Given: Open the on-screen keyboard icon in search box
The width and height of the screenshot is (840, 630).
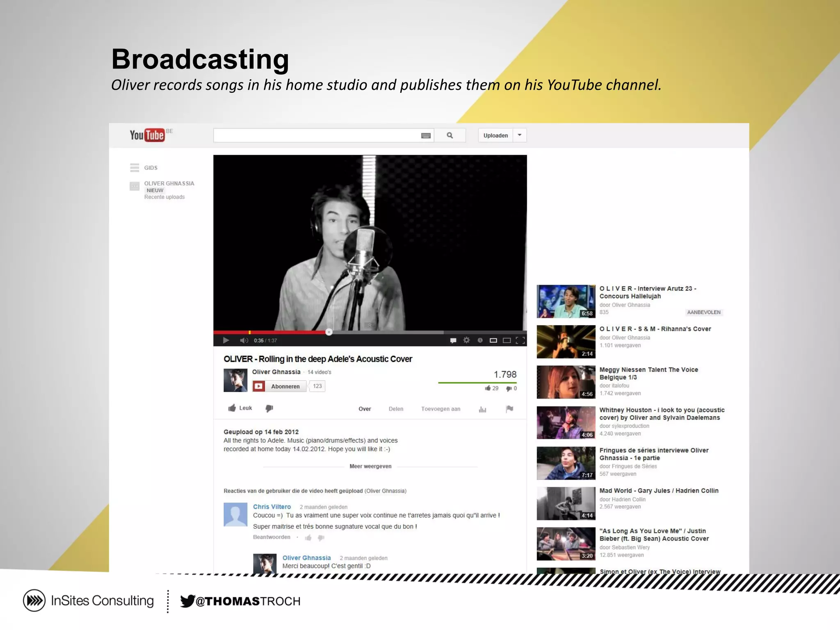Looking at the screenshot, I should 426,136.
